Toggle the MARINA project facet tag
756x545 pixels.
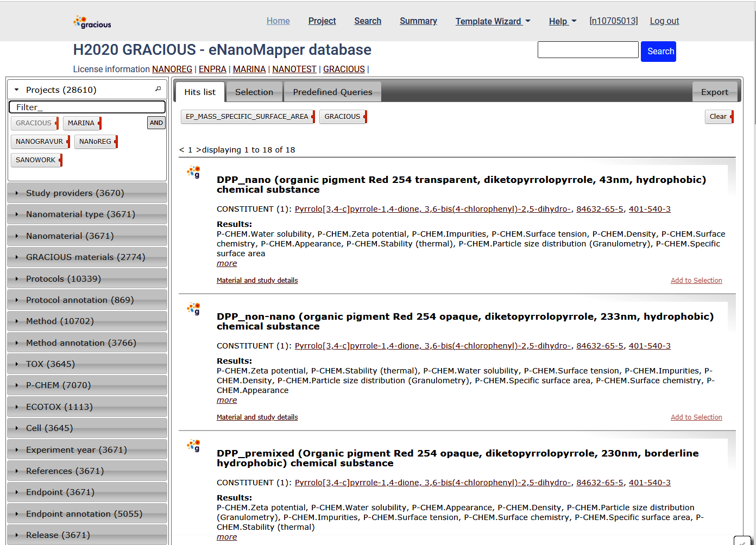point(81,123)
